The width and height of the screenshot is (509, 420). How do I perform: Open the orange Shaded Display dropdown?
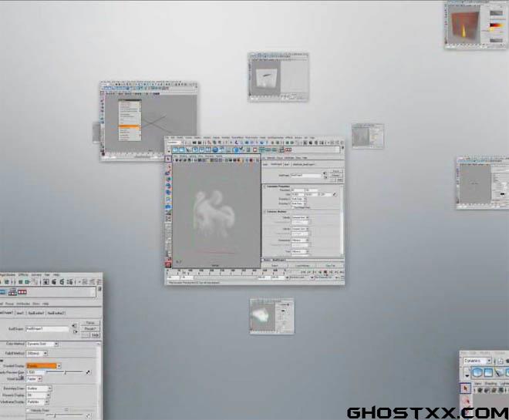[x=43, y=366]
